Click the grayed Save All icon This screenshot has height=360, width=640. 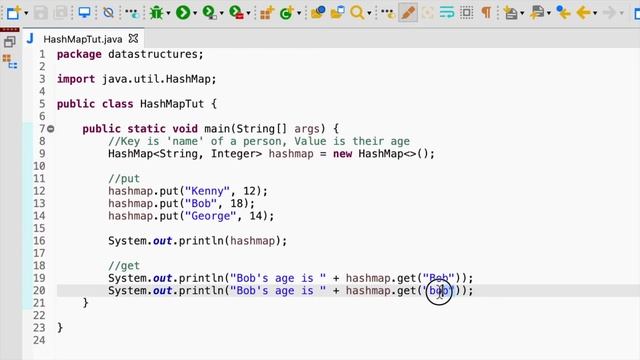[60, 13]
